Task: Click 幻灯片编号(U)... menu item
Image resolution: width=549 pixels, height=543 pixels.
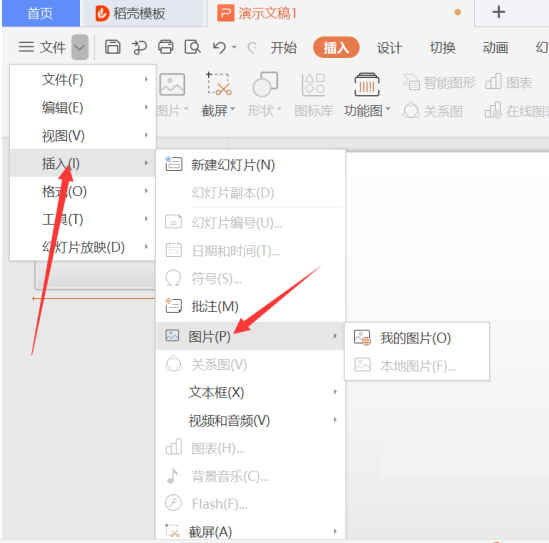Action: click(251, 223)
